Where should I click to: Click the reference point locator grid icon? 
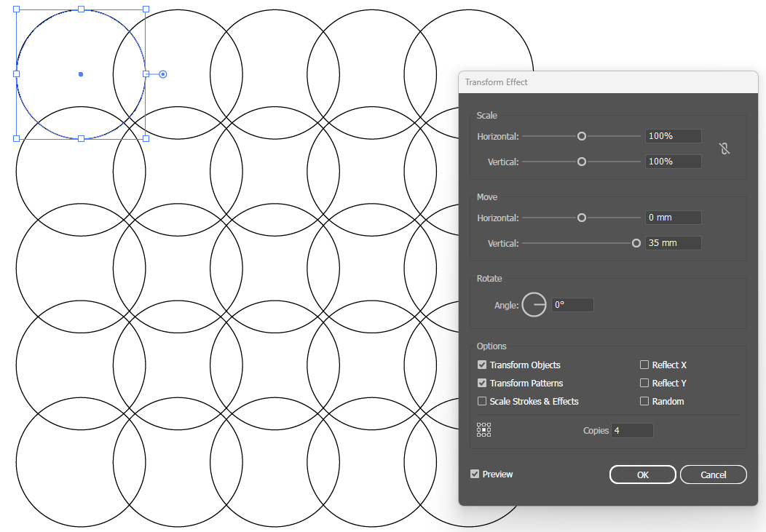[483, 430]
